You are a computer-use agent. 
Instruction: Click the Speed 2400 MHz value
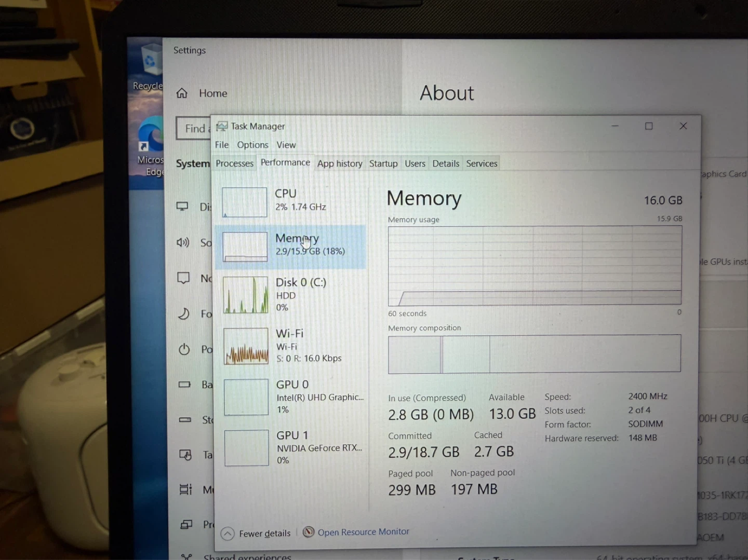pyautogui.click(x=648, y=396)
